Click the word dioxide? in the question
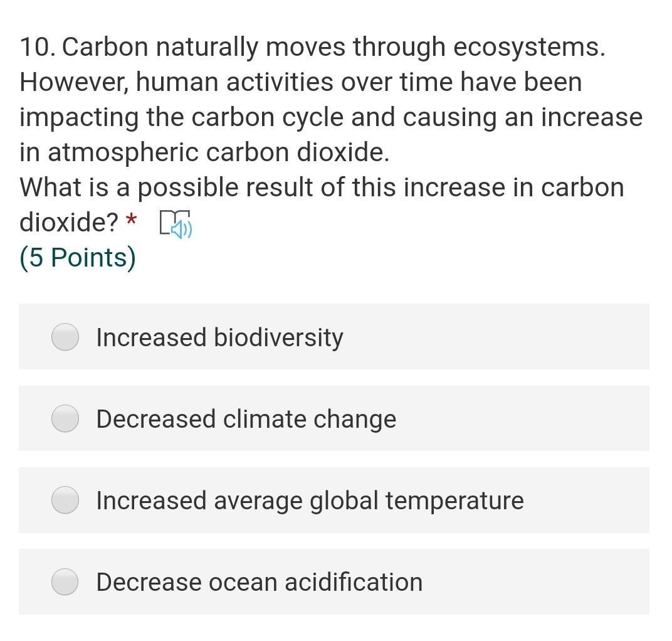The image size is (672, 641). (69, 222)
